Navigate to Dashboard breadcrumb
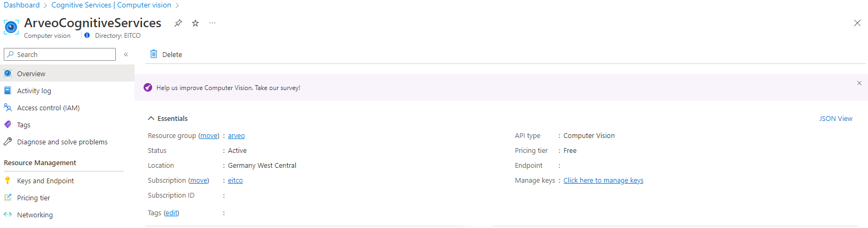 point(22,5)
